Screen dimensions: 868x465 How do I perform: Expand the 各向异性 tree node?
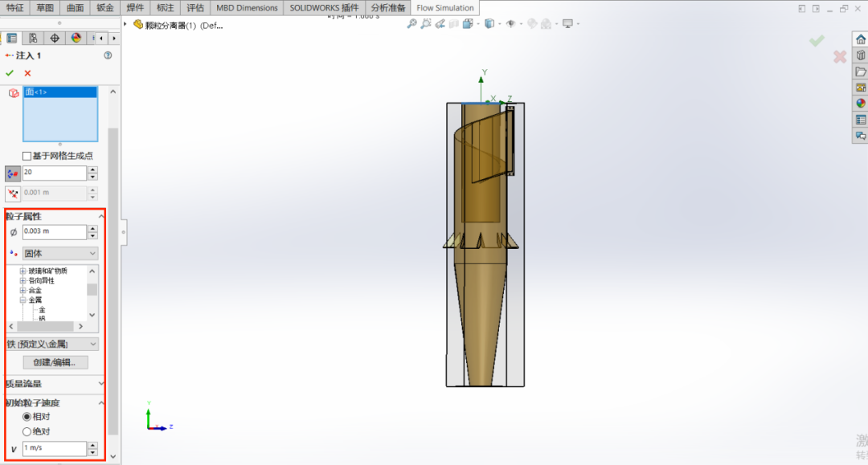[23, 280]
